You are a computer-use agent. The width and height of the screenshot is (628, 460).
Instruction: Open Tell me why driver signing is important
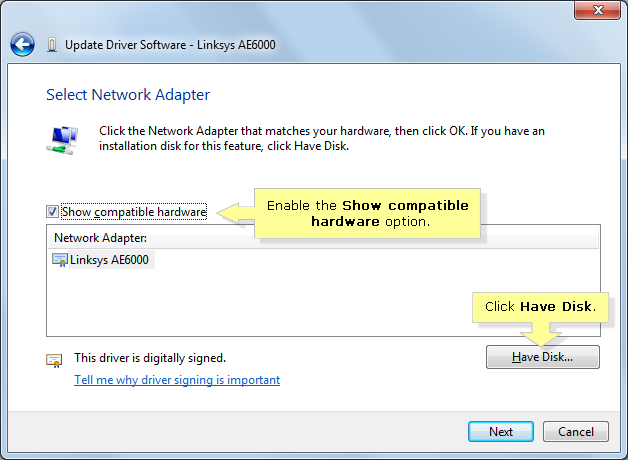tap(177, 380)
